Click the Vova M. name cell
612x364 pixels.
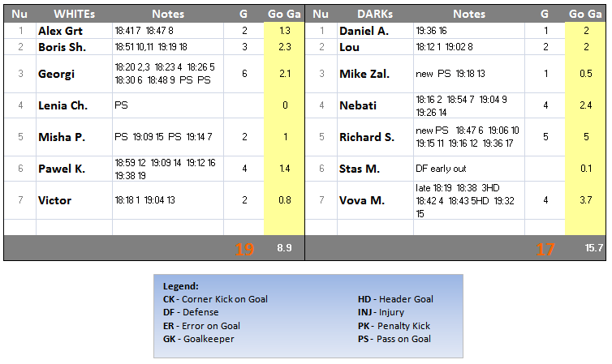[362, 200]
